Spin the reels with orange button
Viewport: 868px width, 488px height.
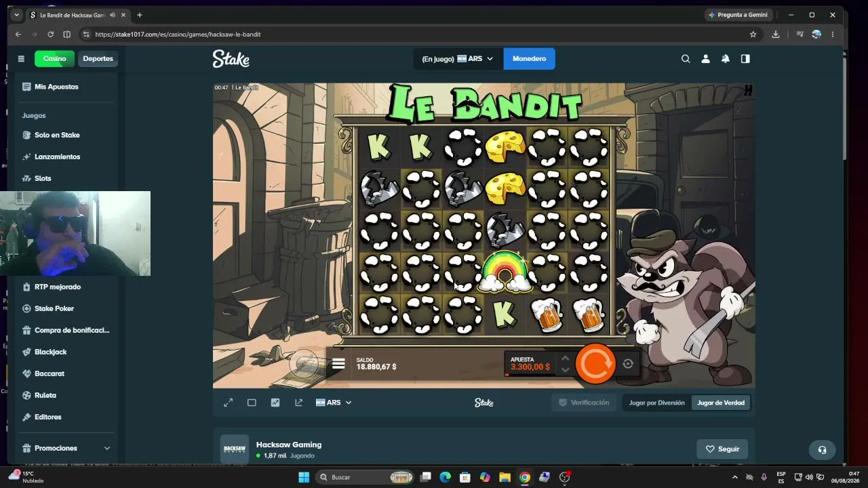(595, 364)
